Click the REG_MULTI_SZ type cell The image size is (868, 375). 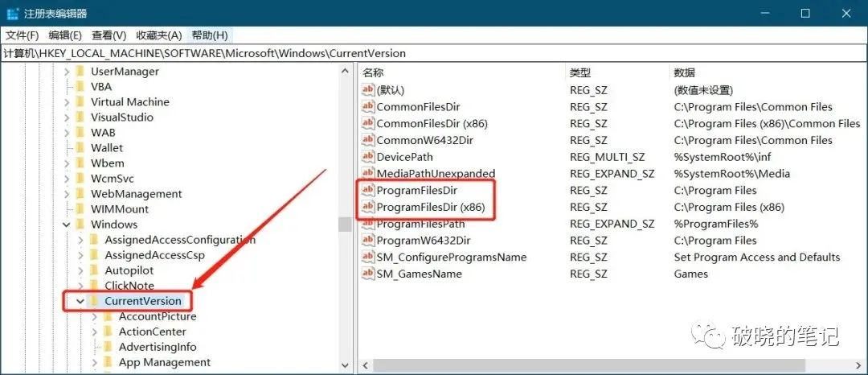[608, 157]
